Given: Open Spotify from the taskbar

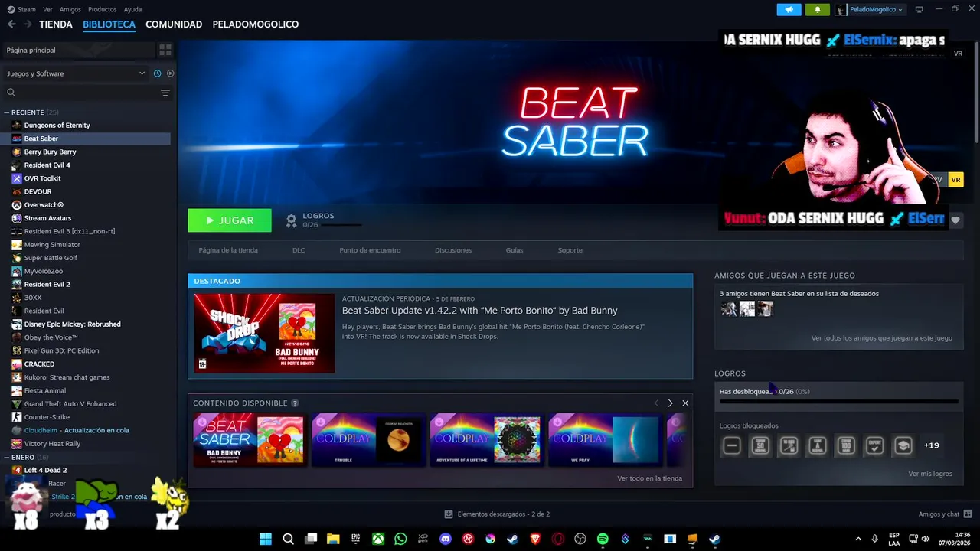Looking at the screenshot, I should tap(603, 539).
